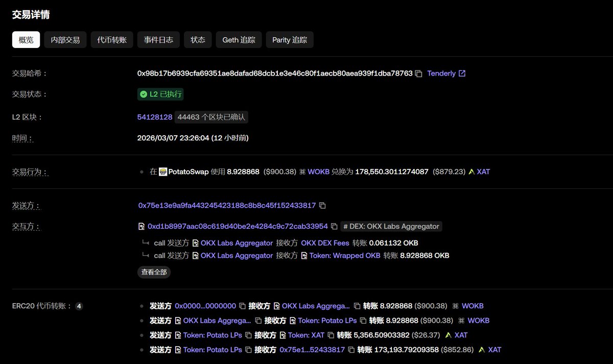Click the WOKB token icon in 交易行为
613x364 pixels.
click(302, 172)
